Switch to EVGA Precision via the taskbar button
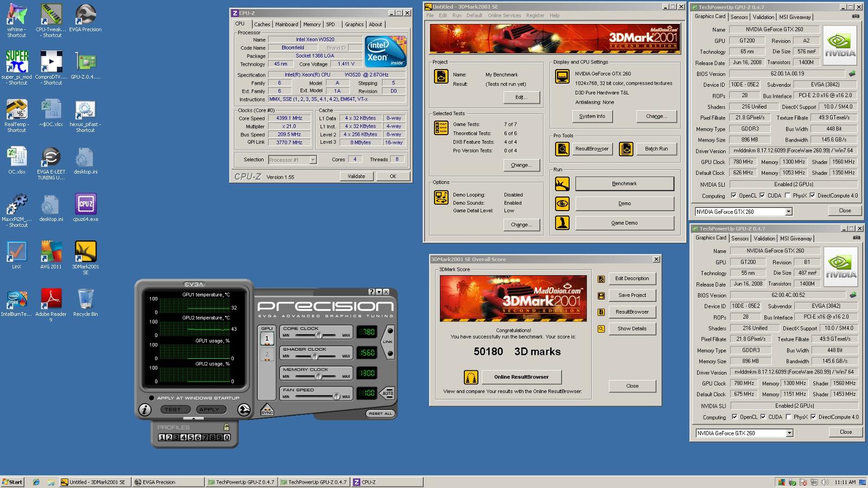 point(168,482)
